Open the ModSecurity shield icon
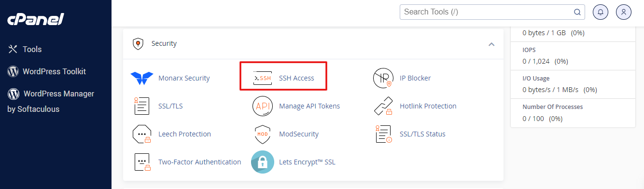The height and width of the screenshot is (189, 644). 263,134
